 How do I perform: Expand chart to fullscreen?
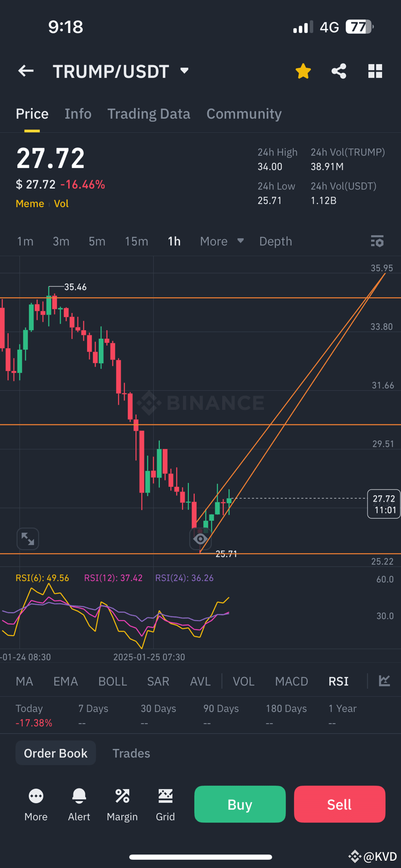(28, 539)
